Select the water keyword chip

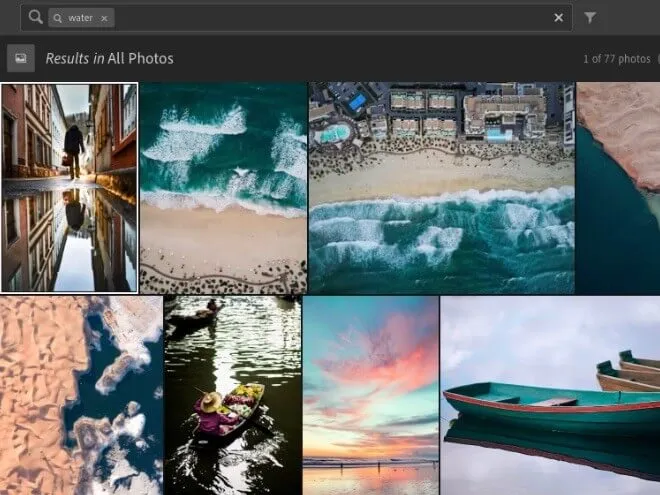[81, 18]
